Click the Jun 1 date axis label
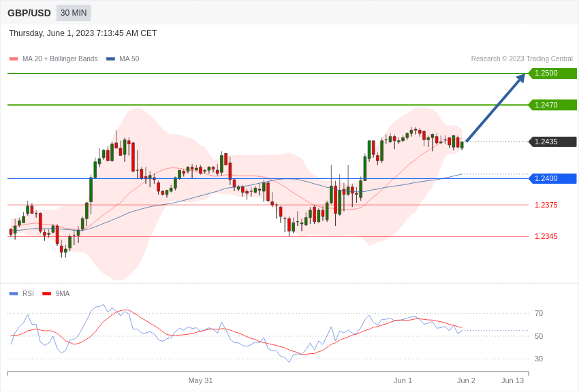 click(403, 381)
